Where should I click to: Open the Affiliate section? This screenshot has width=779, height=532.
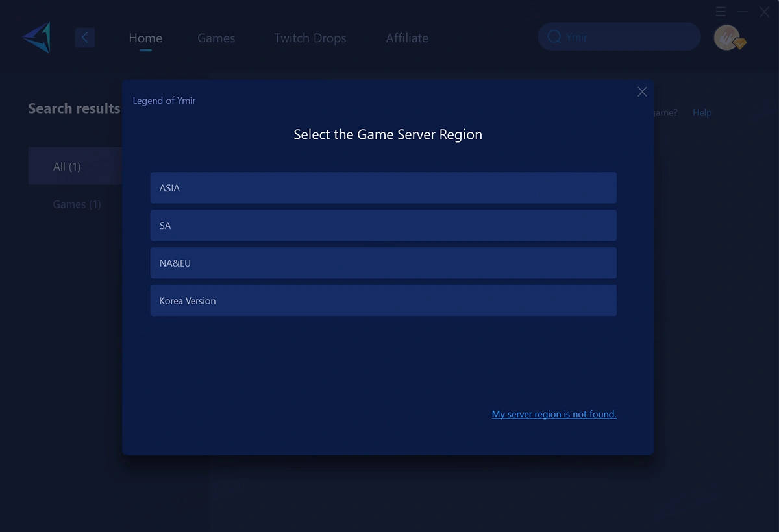tap(407, 38)
